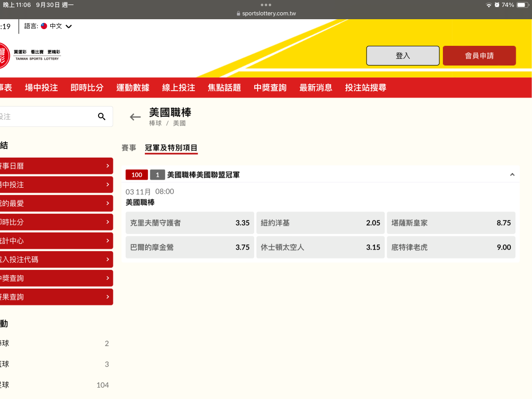Open 投注站搜尋 in the navigation bar
Screen dimensions: 532x399
point(366,88)
